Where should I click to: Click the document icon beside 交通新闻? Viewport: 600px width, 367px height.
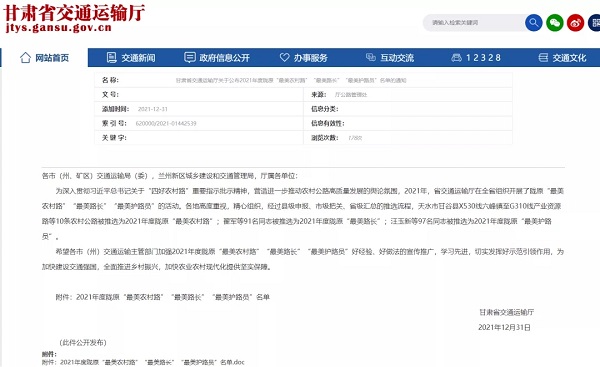(111, 58)
